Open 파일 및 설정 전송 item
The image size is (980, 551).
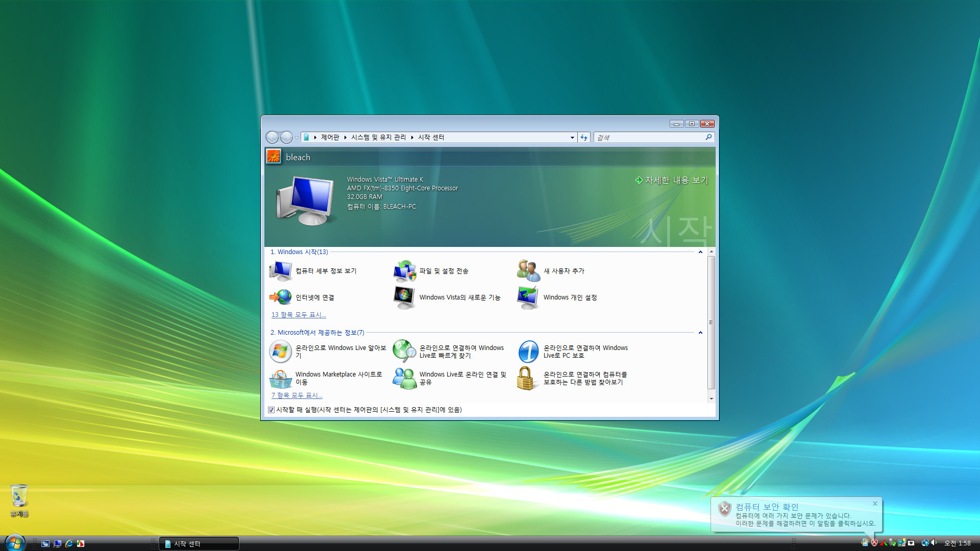coord(431,271)
